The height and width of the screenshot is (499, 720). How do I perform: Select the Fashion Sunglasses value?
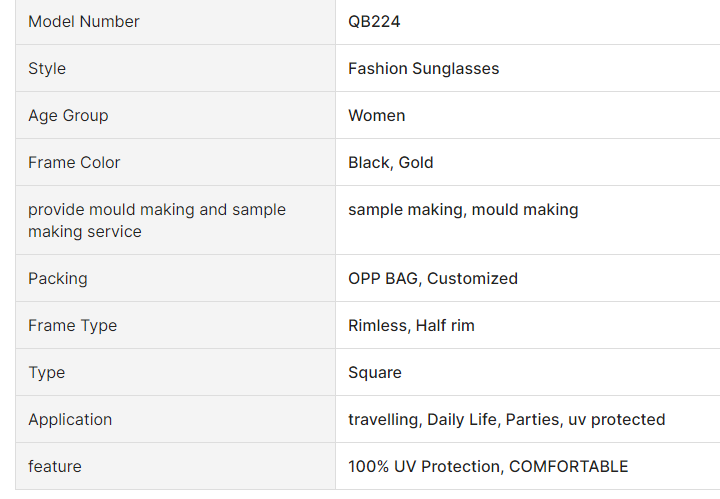click(x=423, y=68)
